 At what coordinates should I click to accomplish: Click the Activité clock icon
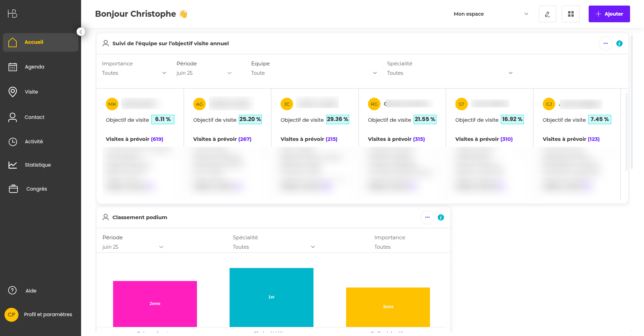[13, 142]
